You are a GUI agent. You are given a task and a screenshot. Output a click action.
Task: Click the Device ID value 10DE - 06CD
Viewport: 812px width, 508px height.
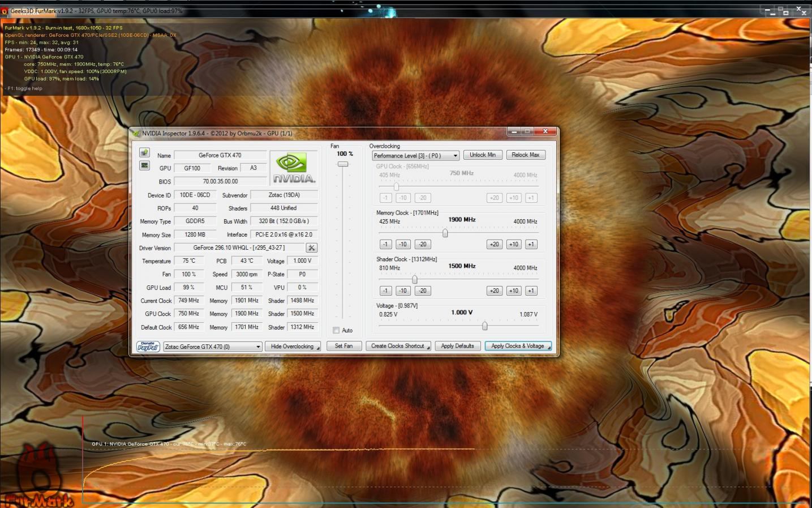tap(195, 195)
